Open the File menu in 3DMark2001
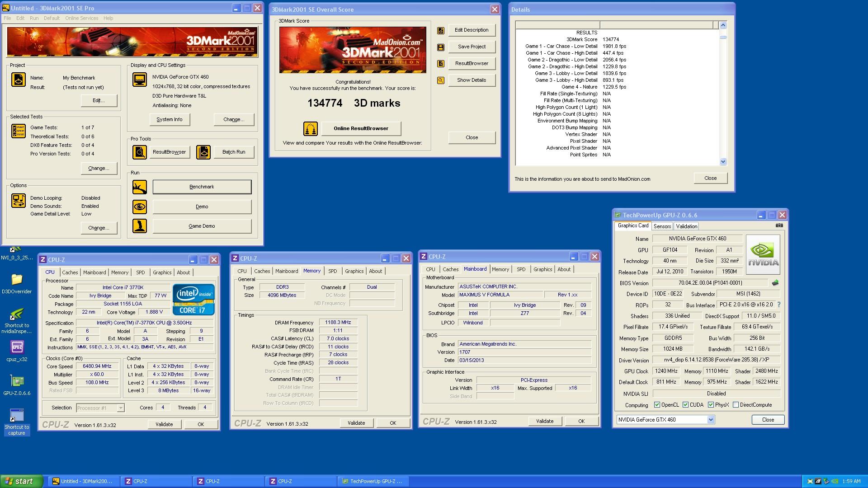The height and width of the screenshot is (488, 868). (7, 18)
